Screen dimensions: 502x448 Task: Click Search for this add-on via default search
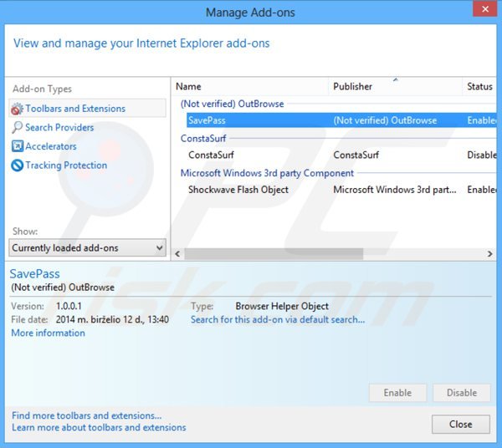coord(278,319)
